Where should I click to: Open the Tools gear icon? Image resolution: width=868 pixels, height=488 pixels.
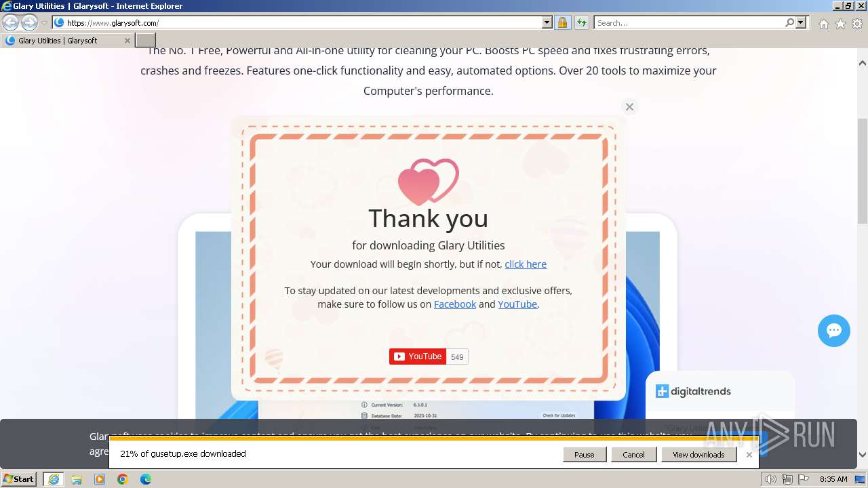point(857,24)
